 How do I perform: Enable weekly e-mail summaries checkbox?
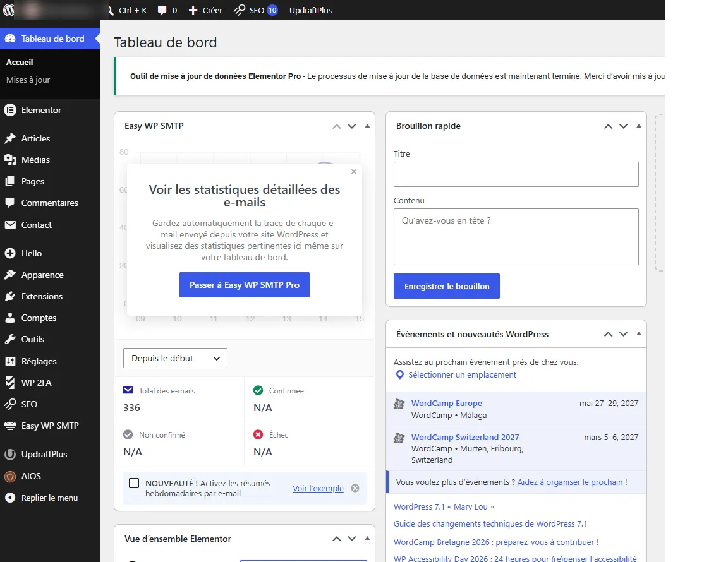134,483
